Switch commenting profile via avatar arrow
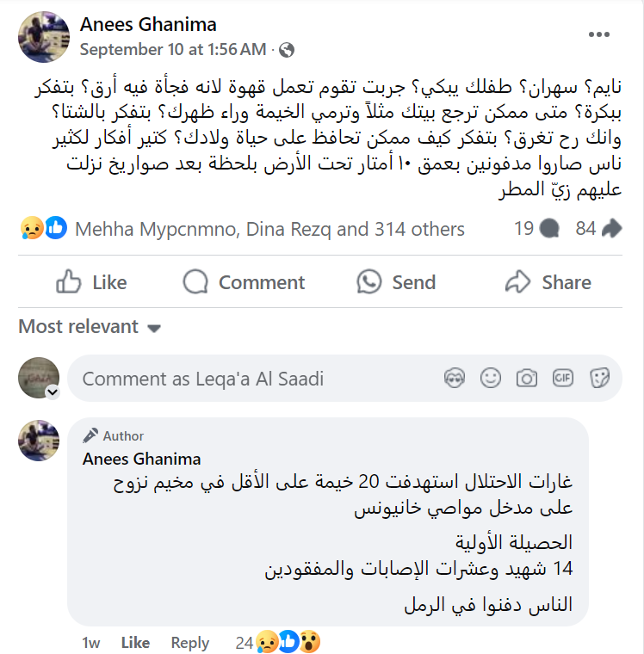Image resolution: width=644 pixels, height=654 pixels. (x=52, y=392)
